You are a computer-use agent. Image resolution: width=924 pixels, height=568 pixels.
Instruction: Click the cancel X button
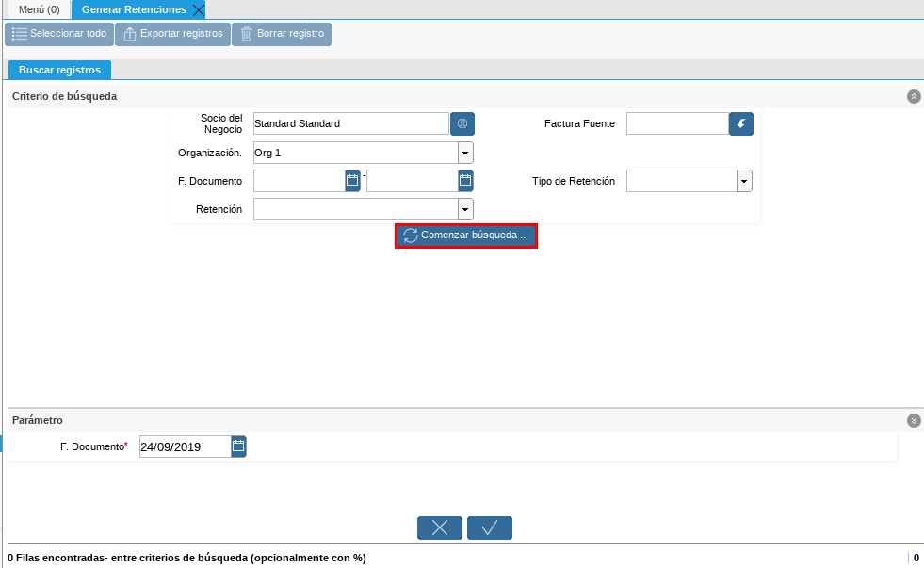[440, 527]
